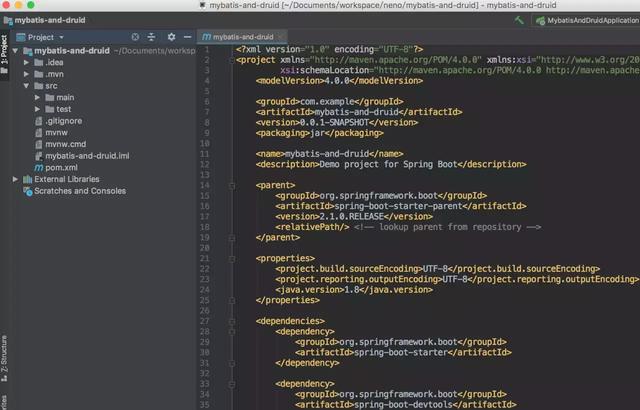
Task: Click the modelVersion 4.0.0 line
Action: (340, 81)
